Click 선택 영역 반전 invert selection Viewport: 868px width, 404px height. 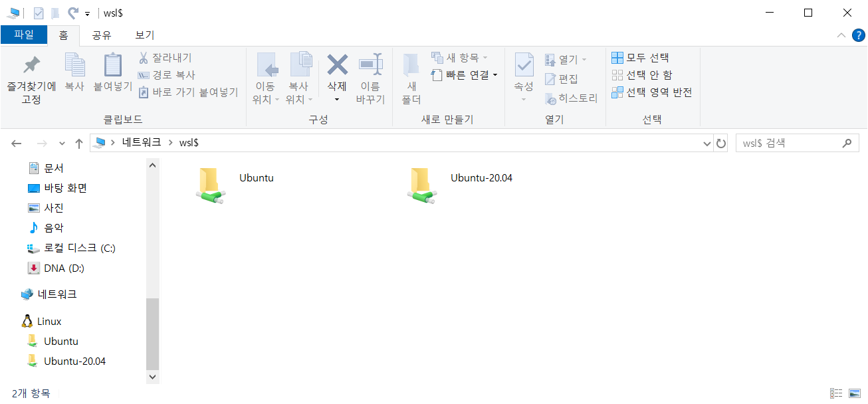coord(651,92)
